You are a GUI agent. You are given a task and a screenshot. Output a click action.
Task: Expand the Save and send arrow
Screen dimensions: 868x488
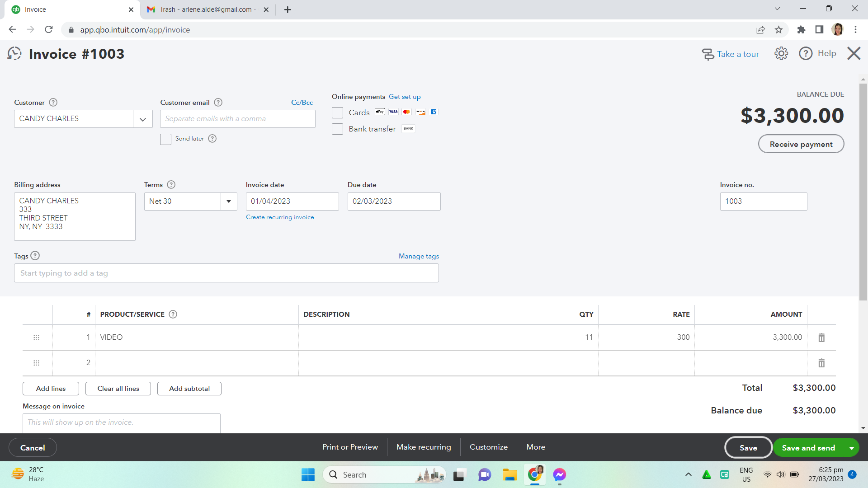(851, 448)
